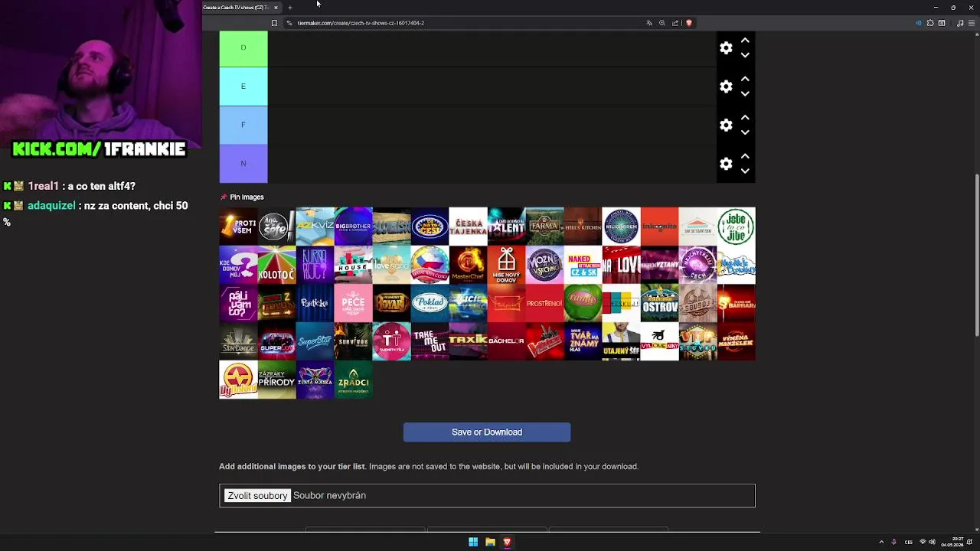Select the Farma show image
Screen dimensions: 980x551
544,227
